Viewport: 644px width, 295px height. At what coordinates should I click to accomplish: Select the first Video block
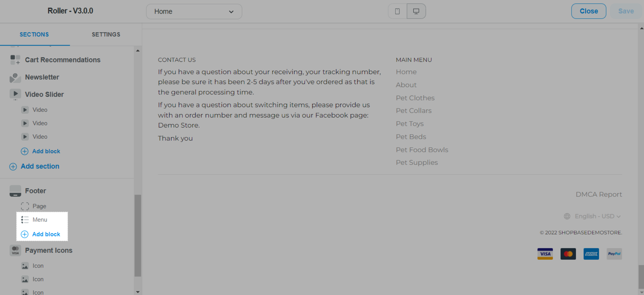click(40, 110)
